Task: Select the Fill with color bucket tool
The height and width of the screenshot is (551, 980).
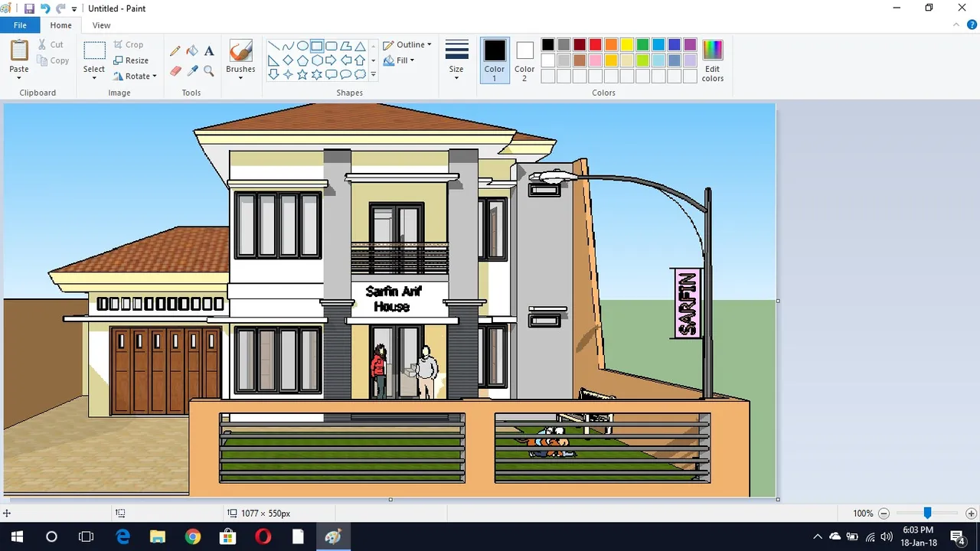Action: 192,51
